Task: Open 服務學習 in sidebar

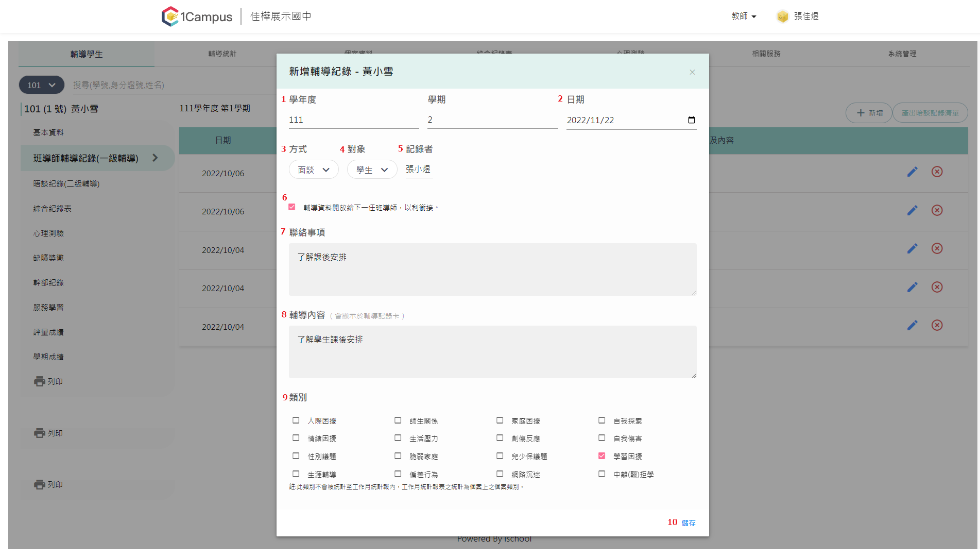Action: point(48,308)
